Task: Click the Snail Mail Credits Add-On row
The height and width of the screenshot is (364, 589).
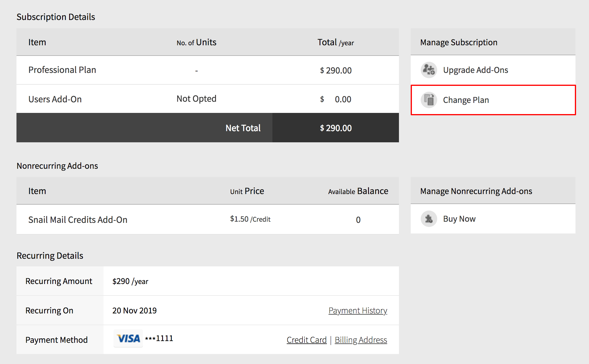Action: pyautogui.click(x=78, y=220)
